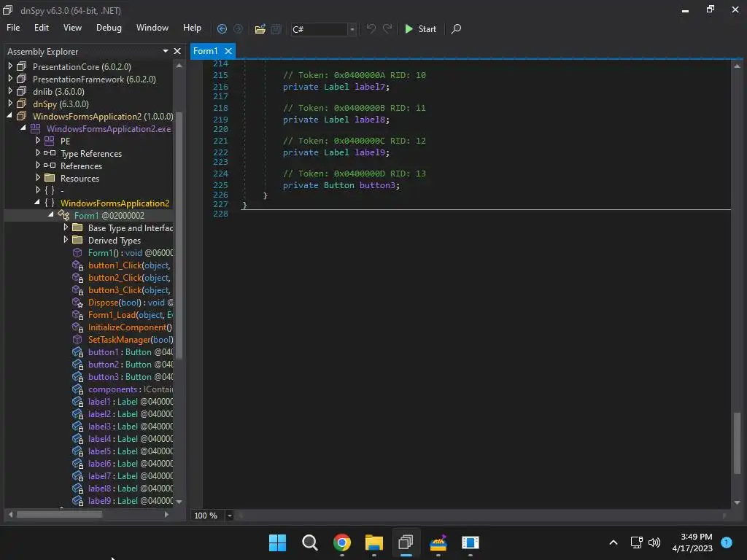Click the Resources folder icon
Screen dimensions: 747x560
tap(50, 178)
